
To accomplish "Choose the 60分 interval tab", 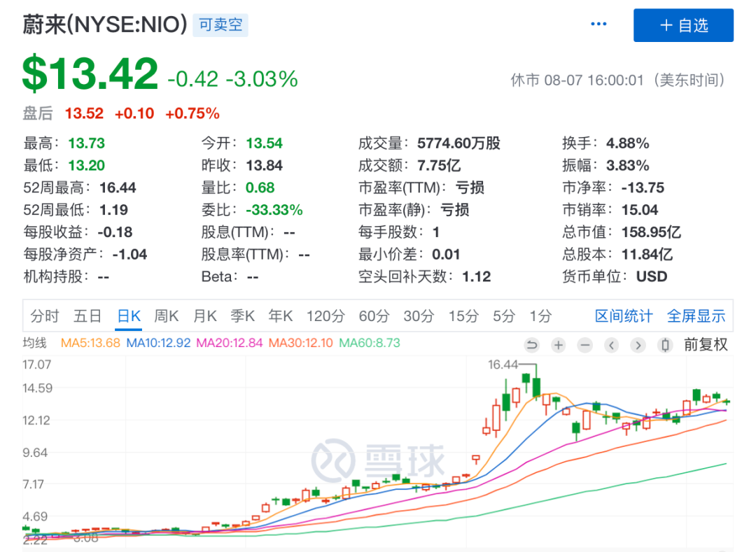I will (374, 316).
